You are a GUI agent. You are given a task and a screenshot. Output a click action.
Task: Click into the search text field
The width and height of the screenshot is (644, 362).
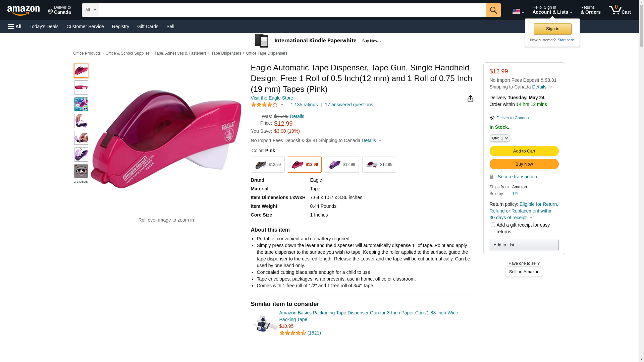(292, 10)
